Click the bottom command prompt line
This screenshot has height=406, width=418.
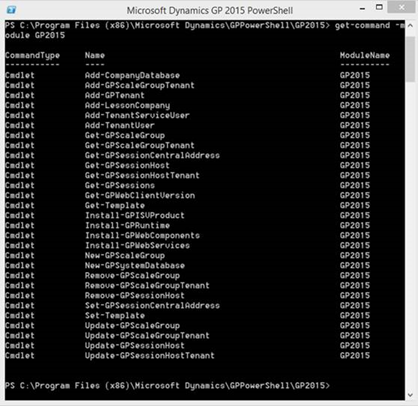[x=167, y=386]
